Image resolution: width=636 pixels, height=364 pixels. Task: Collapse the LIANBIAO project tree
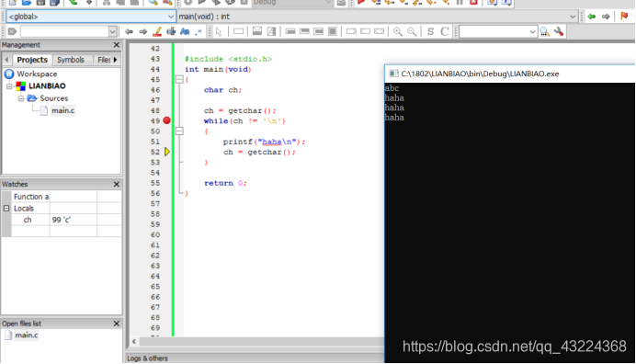pyautogui.click(x=9, y=86)
